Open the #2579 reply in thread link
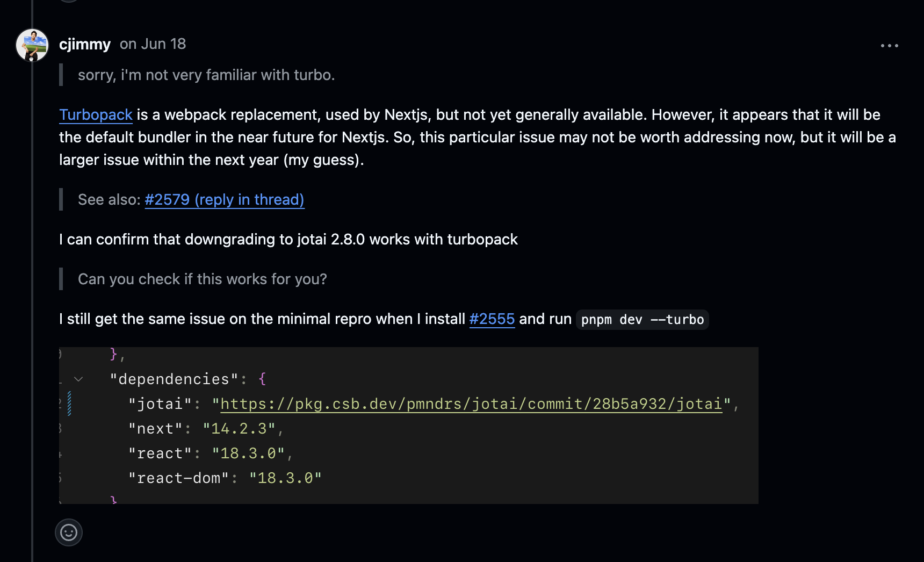 [x=225, y=200]
